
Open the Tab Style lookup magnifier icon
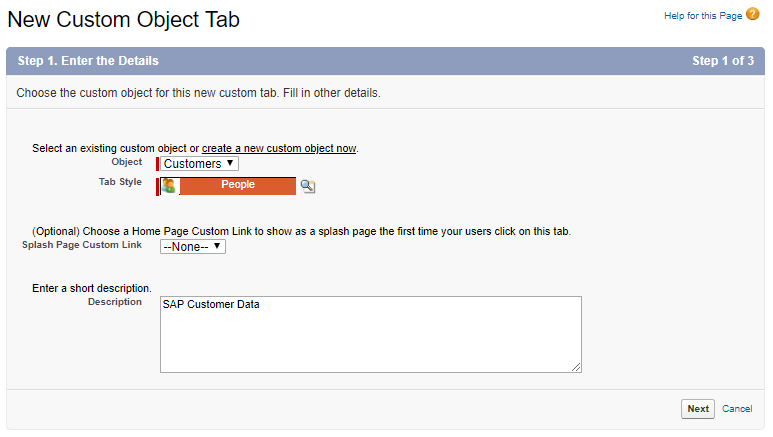[308, 186]
